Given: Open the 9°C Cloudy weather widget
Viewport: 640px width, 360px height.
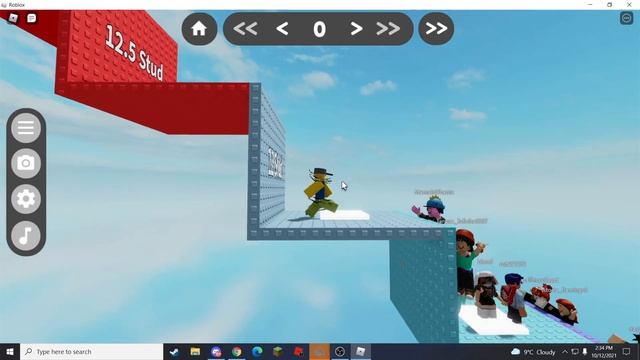Looking at the screenshot, I should (x=533, y=352).
